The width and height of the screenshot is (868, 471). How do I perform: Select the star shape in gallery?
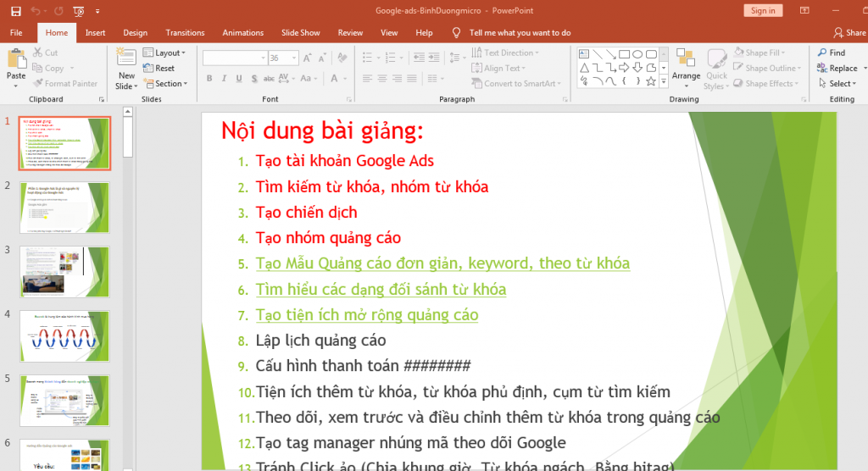[651, 81]
